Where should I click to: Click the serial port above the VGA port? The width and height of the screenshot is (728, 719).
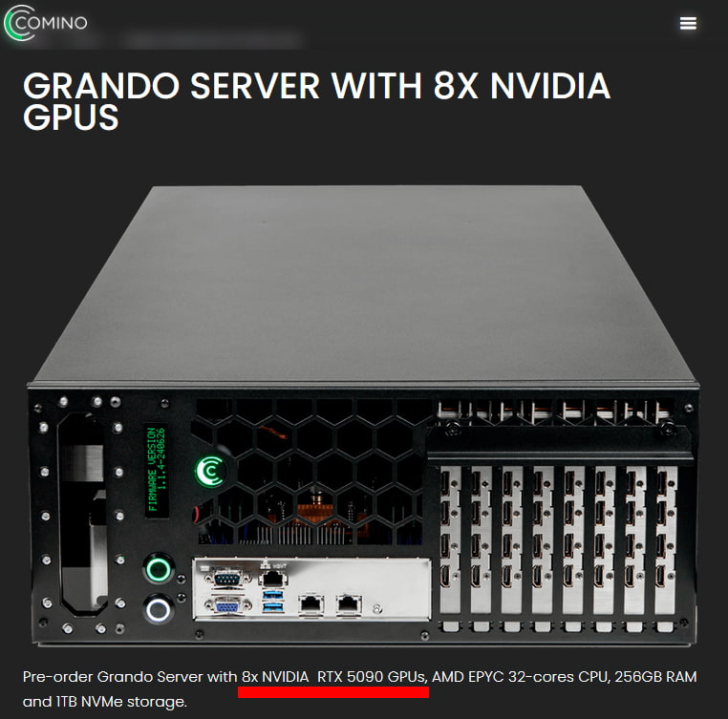(x=226, y=579)
